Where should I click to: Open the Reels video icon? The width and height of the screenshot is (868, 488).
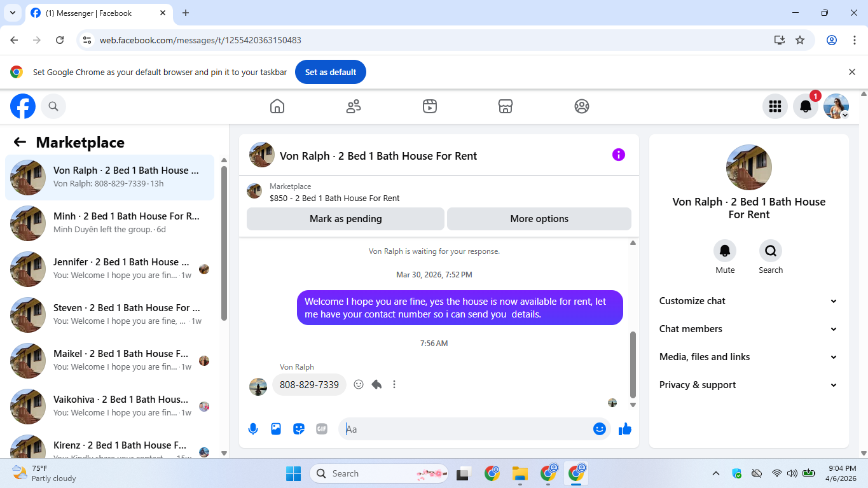(430, 106)
